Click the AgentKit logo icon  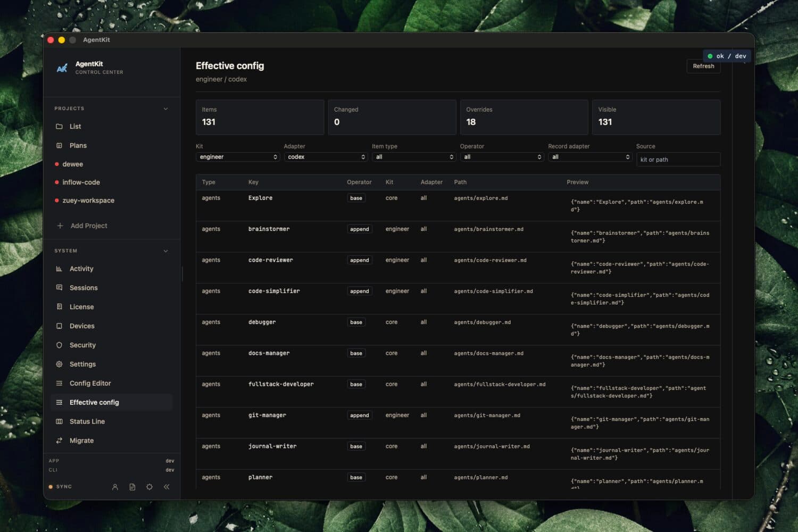tap(62, 68)
